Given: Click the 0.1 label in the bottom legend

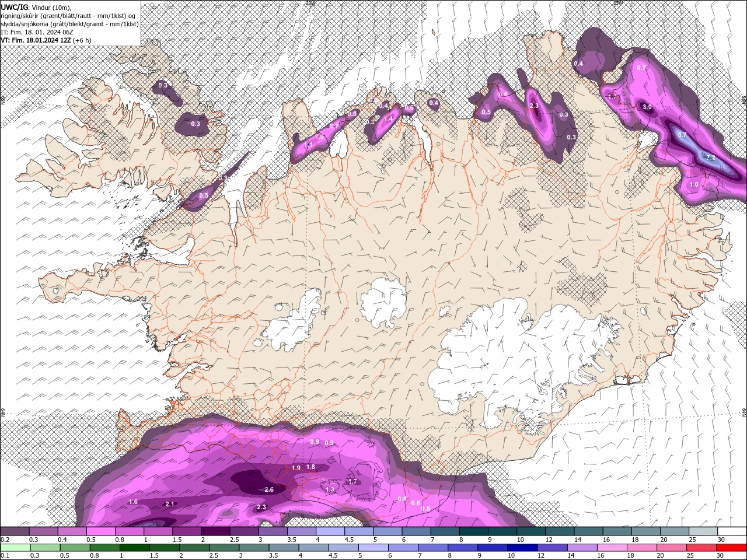Looking at the screenshot, I should [x=5, y=556].
